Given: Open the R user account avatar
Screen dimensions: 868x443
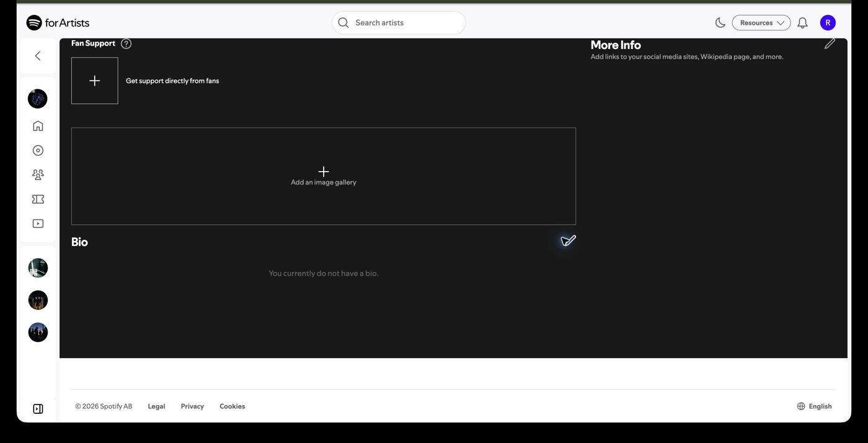Looking at the screenshot, I should point(828,23).
